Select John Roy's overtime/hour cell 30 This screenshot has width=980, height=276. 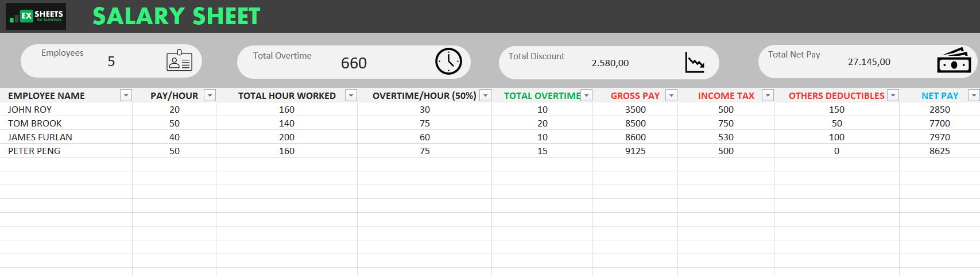(425, 109)
